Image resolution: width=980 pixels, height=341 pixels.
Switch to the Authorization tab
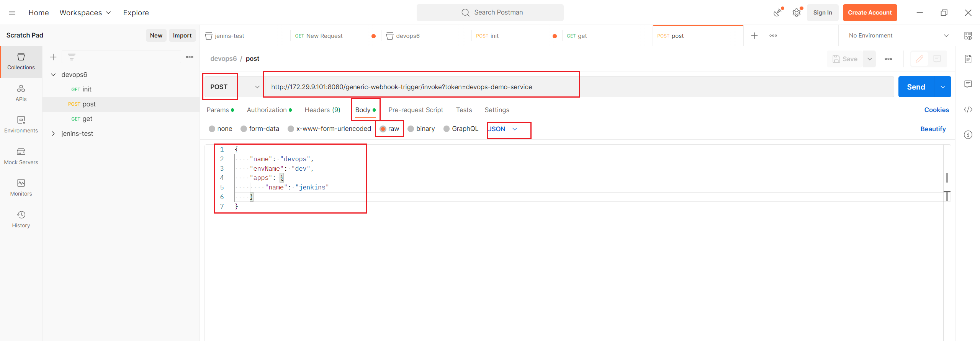pyautogui.click(x=269, y=110)
